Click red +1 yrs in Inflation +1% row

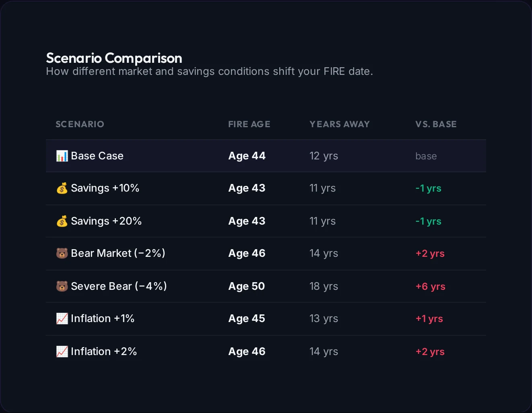[429, 319]
